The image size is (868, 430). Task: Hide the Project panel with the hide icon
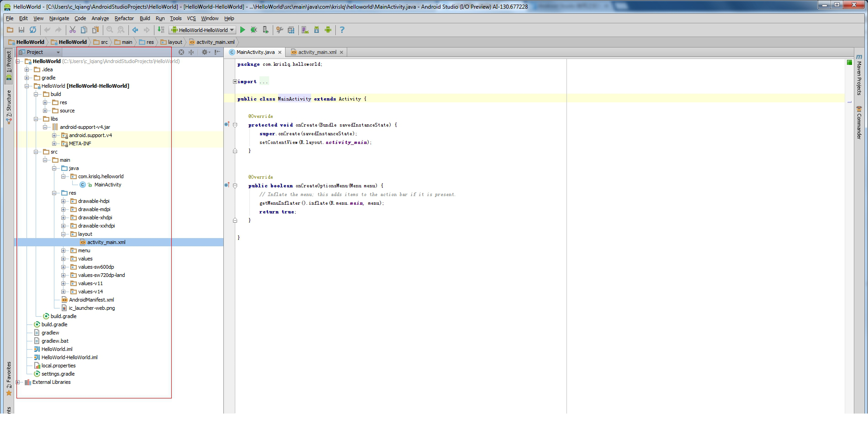tap(217, 52)
